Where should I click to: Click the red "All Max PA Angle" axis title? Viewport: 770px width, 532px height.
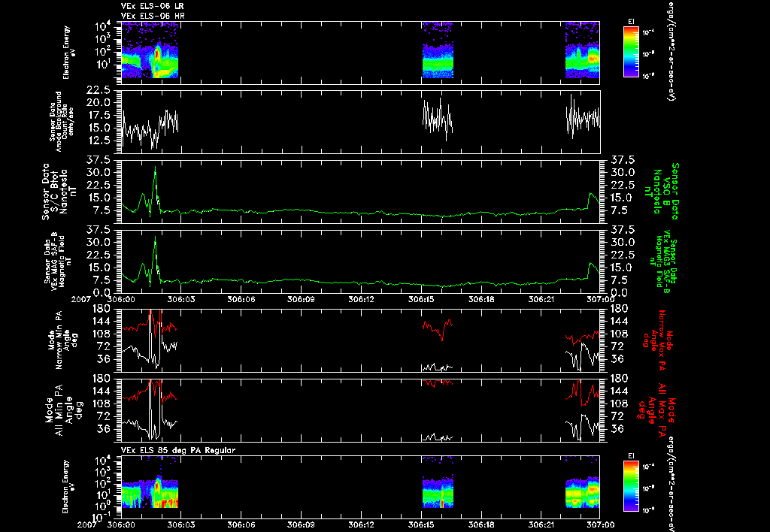point(656,410)
